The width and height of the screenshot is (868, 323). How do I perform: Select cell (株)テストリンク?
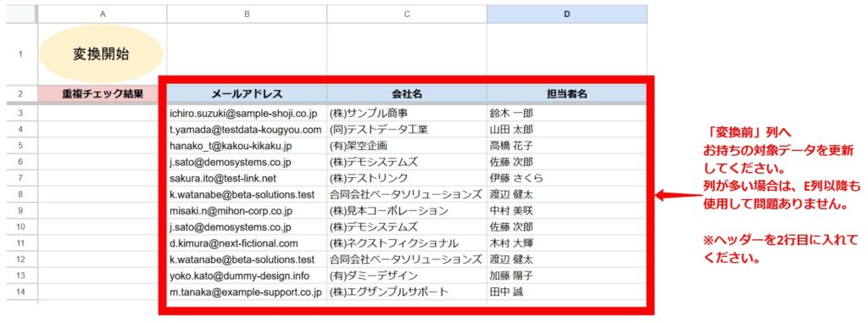point(407,178)
